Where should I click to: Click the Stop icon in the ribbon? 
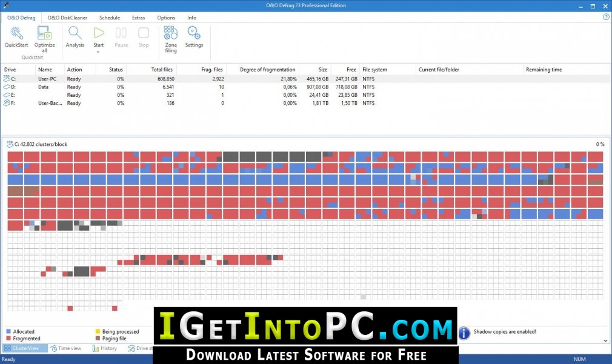coord(144,33)
